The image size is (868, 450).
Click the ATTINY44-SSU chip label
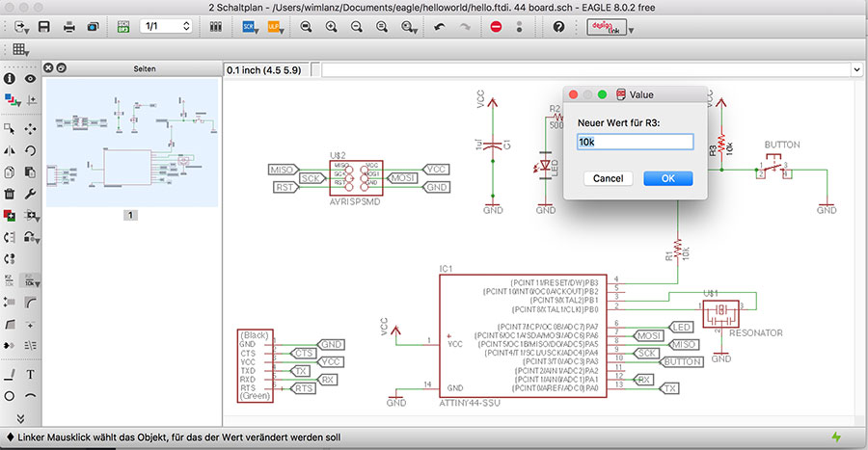pos(470,403)
